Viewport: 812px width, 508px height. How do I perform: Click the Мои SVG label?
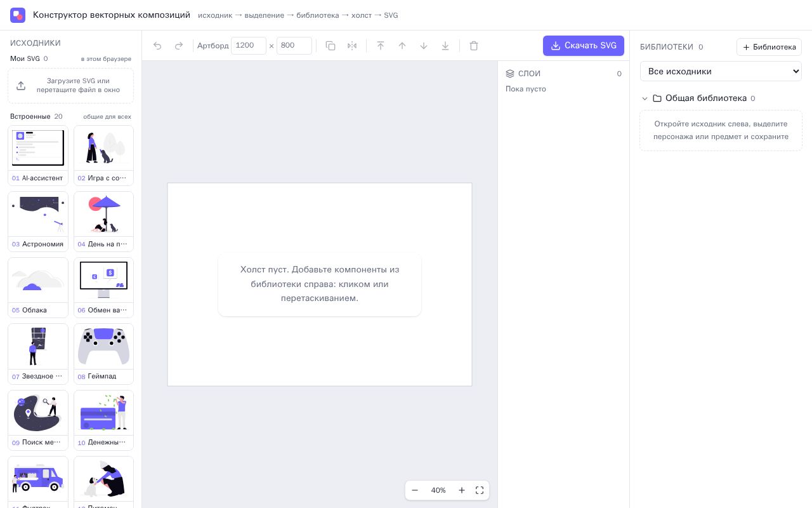(25, 58)
